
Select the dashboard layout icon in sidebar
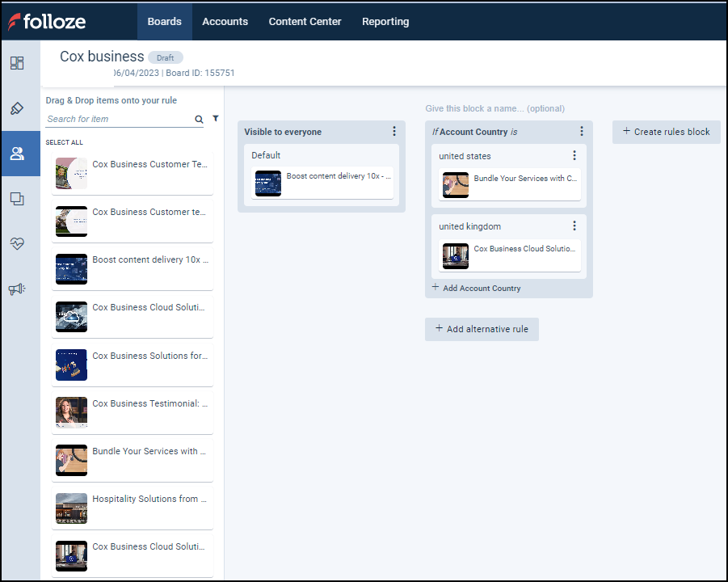pyautogui.click(x=17, y=62)
